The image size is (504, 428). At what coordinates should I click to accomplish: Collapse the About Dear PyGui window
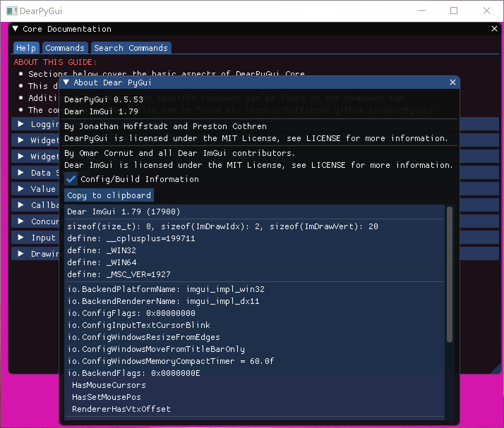[x=66, y=82]
